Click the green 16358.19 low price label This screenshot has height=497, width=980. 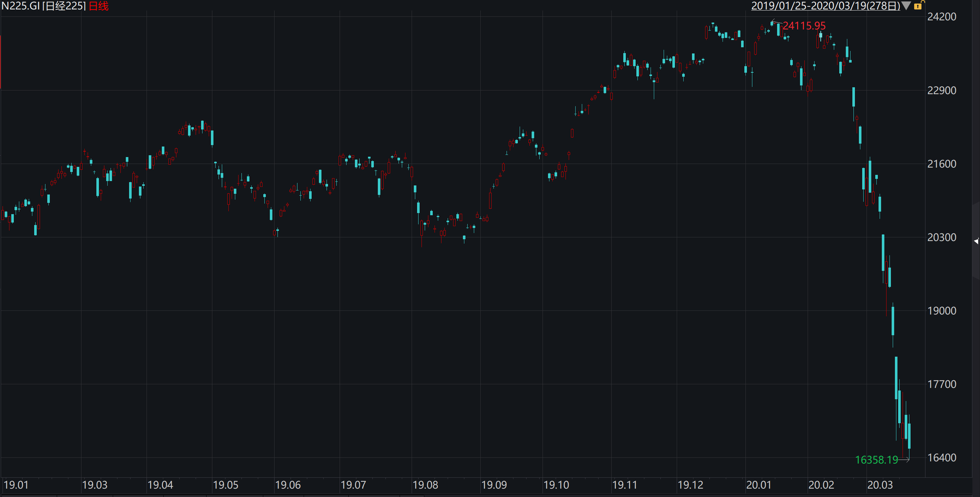(x=876, y=460)
